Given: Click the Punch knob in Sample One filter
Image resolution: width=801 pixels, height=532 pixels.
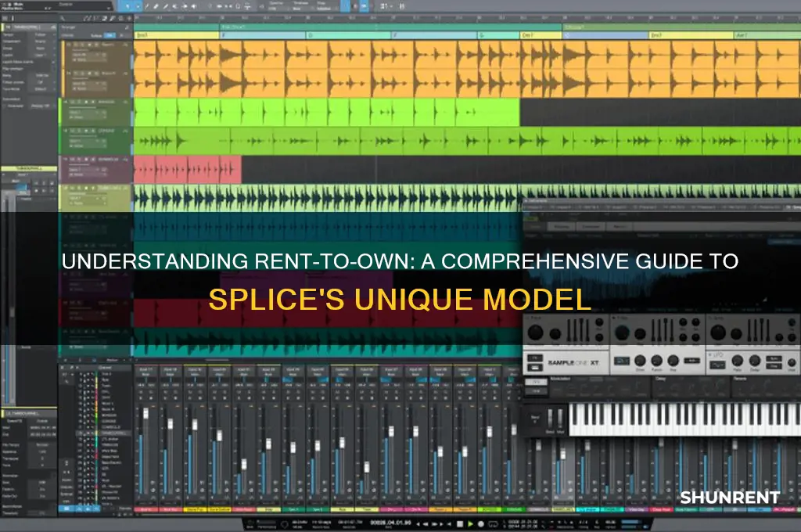Looking at the screenshot, I should (656, 361).
